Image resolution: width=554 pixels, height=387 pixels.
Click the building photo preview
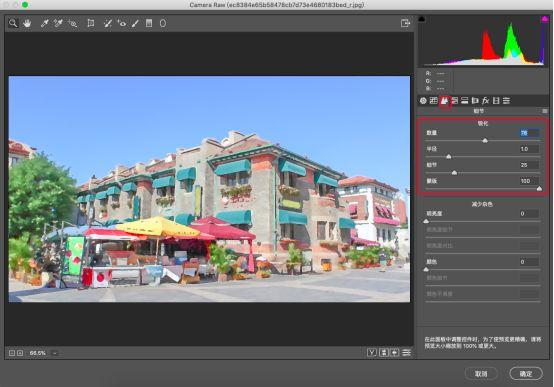tap(210, 189)
